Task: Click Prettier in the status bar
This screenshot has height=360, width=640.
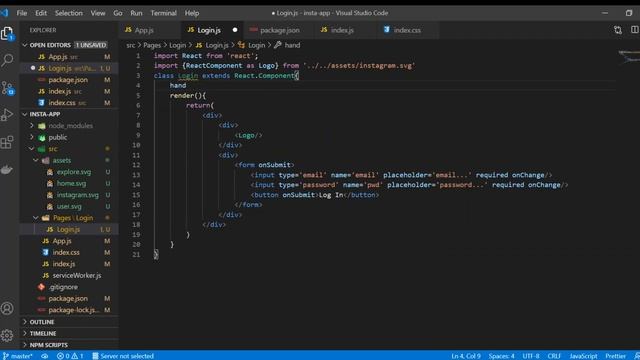Action: pos(615,356)
